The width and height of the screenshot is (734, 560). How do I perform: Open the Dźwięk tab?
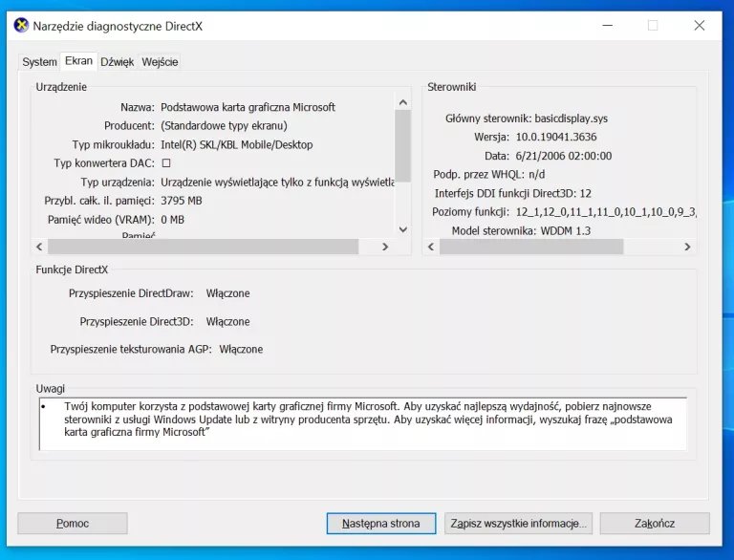[117, 62]
